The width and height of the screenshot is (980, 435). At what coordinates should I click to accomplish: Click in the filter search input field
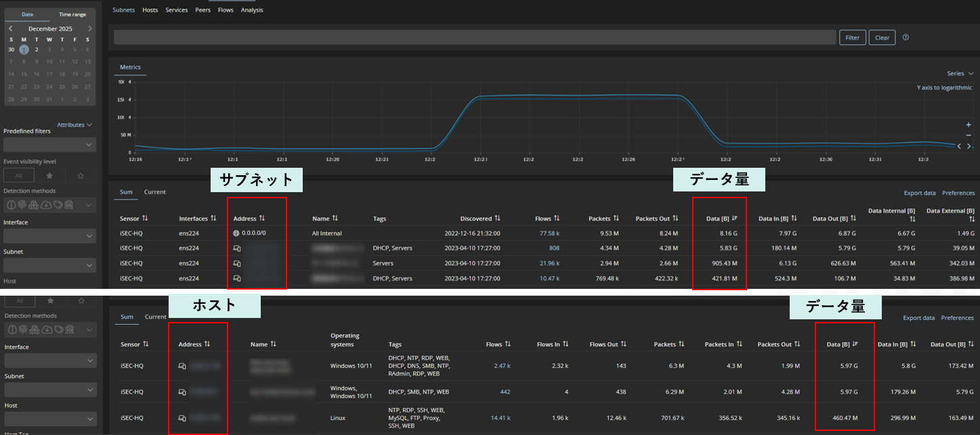point(474,38)
